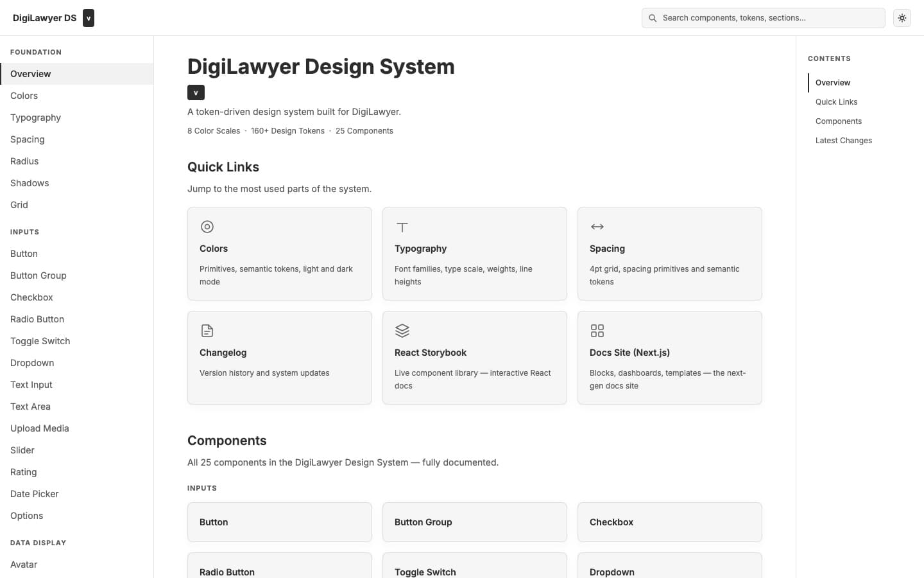Click the Spacing card arrows icon

(597, 227)
